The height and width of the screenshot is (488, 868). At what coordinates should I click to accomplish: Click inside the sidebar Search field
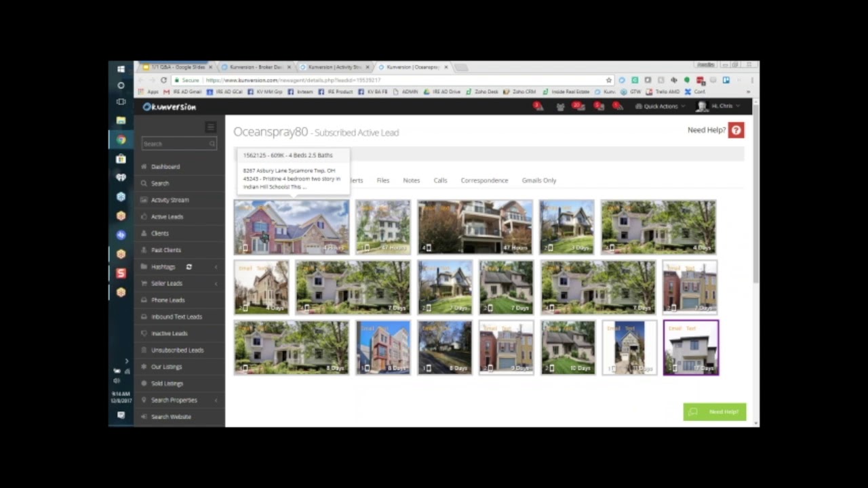click(179, 144)
